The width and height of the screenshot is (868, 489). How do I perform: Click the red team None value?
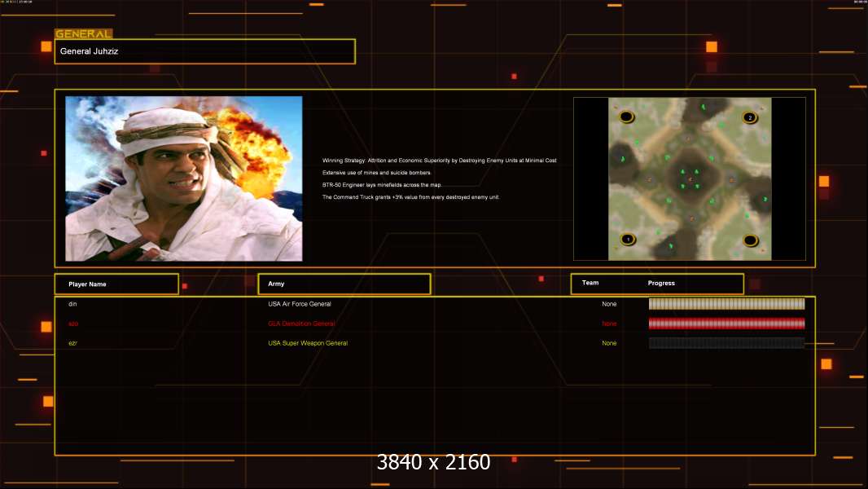point(609,324)
